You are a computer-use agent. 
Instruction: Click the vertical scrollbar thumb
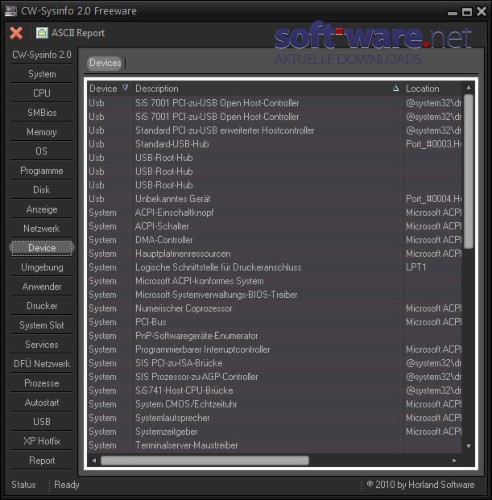coord(469,171)
